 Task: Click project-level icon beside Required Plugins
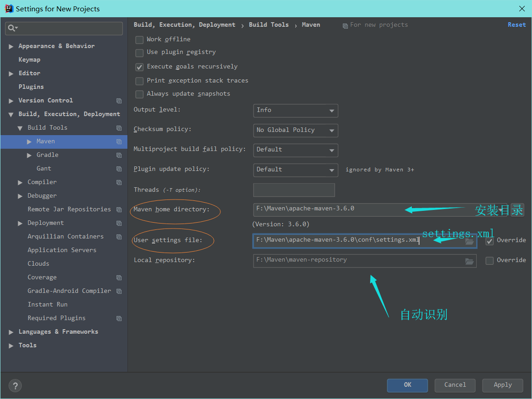tap(119, 318)
